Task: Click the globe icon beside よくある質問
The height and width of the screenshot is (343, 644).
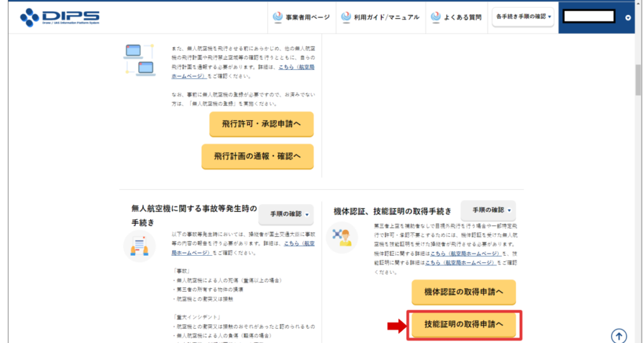Action: click(x=436, y=17)
